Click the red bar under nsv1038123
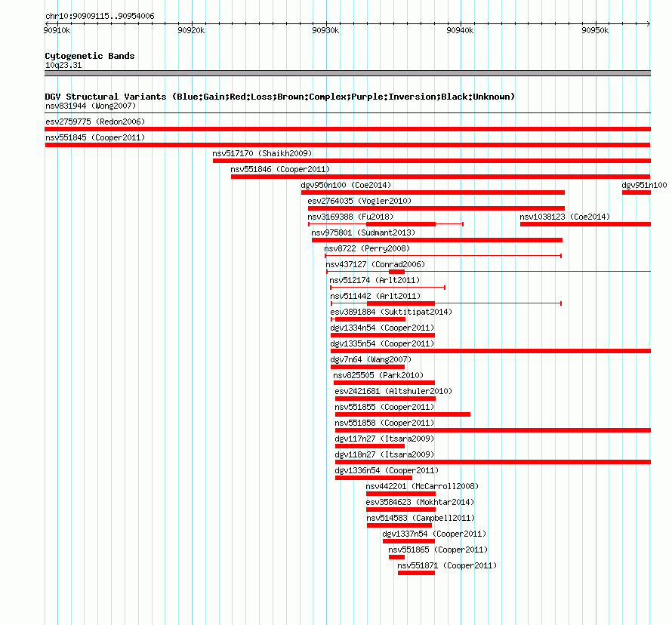This screenshot has width=672, height=625. (x=585, y=224)
